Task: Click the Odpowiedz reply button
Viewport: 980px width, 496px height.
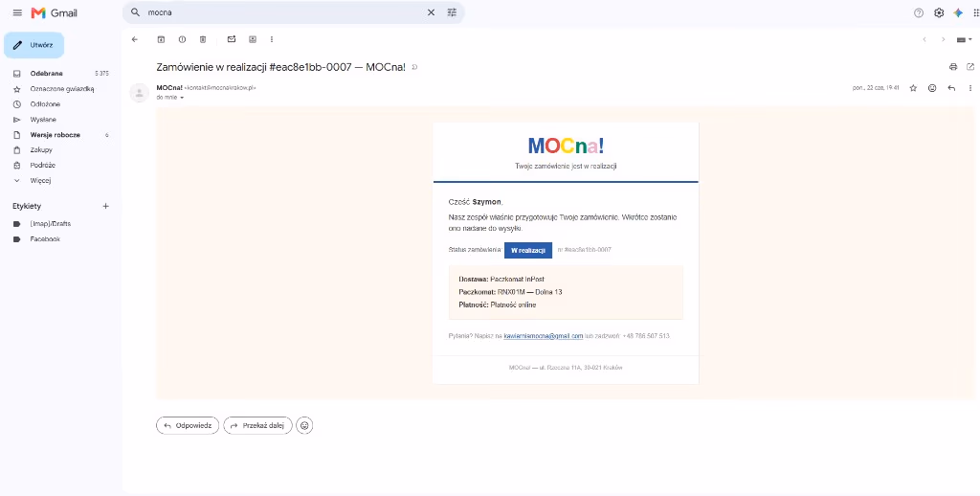Action: pos(188,425)
